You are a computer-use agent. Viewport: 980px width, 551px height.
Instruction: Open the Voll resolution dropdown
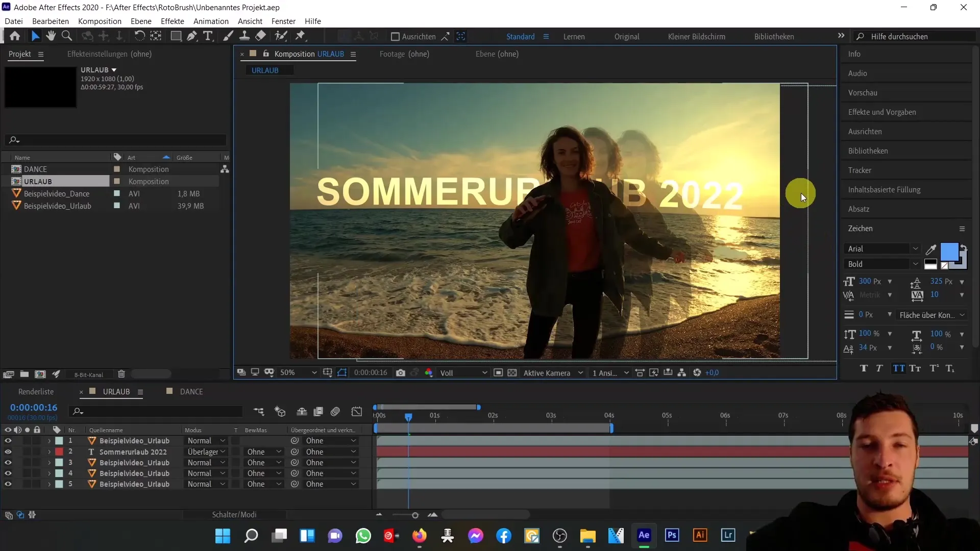[x=463, y=373]
